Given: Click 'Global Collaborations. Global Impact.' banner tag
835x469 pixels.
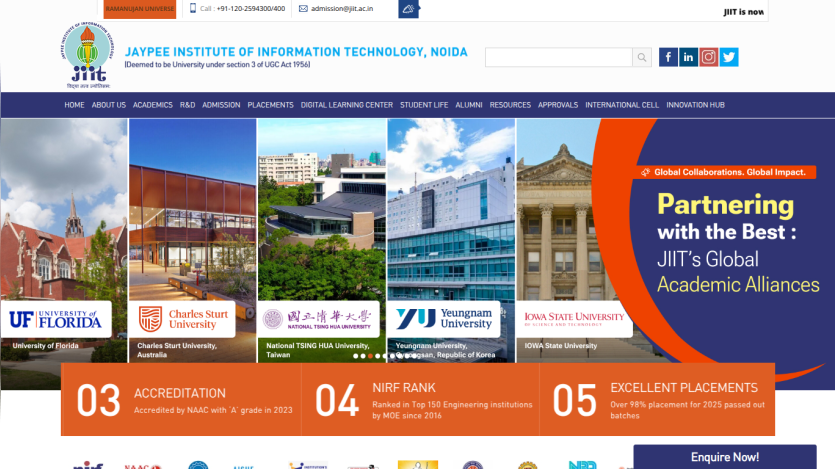Looking at the screenshot, I should 725,172.
